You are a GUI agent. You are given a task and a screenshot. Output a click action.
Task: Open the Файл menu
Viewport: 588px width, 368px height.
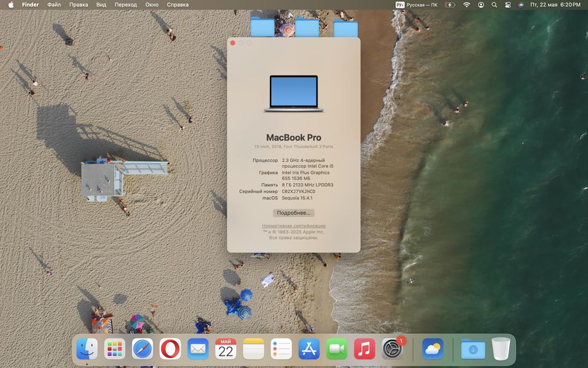tap(54, 5)
